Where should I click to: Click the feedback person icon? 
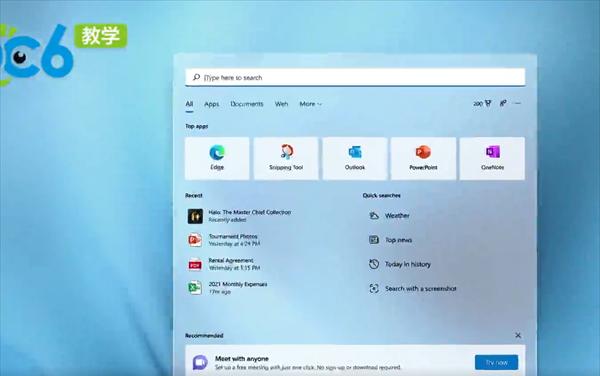click(503, 103)
